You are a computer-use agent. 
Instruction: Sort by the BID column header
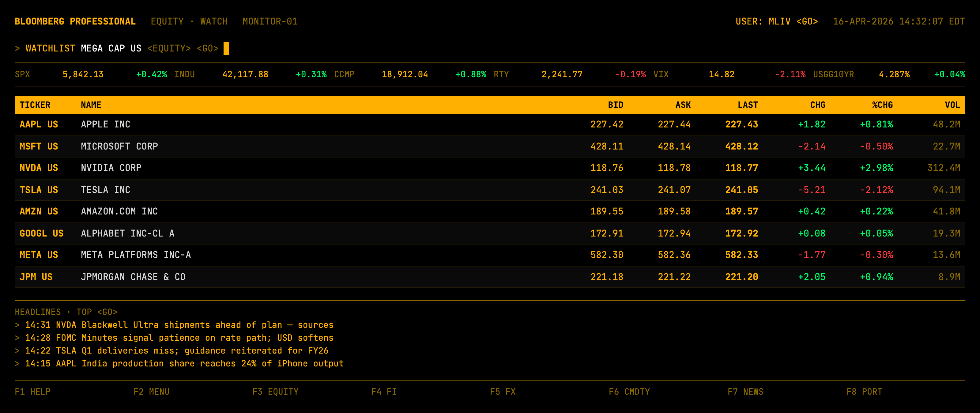[x=616, y=105]
